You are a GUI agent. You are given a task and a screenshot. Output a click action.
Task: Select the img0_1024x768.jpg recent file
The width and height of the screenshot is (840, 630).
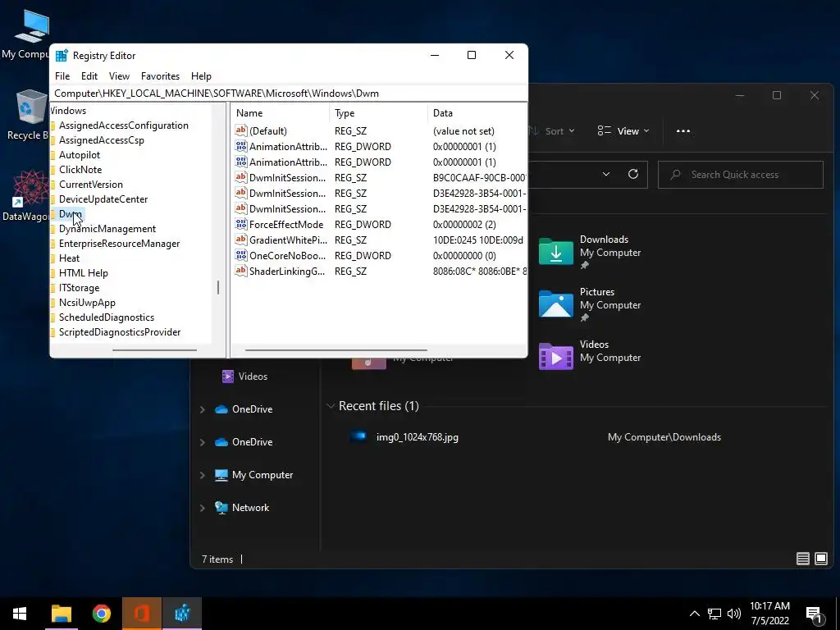pyautogui.click(x=418, y=437)
